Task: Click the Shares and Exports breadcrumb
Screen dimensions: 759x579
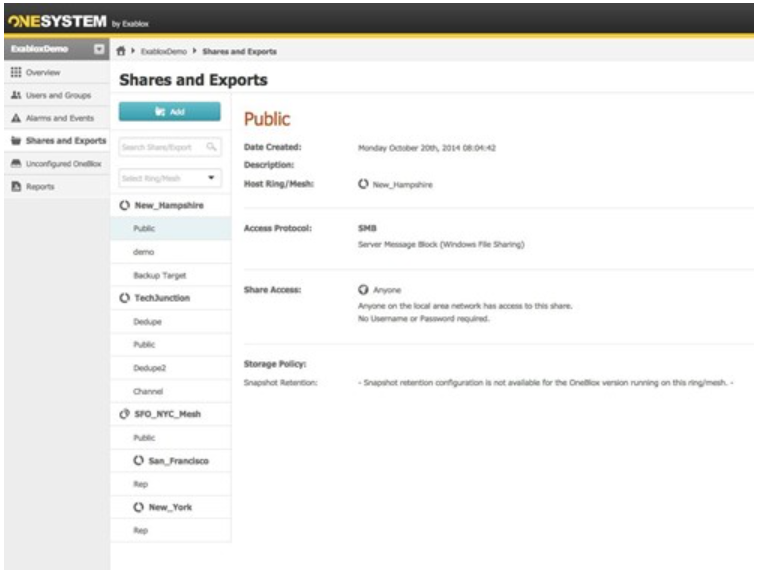Action: click(240, 51)
